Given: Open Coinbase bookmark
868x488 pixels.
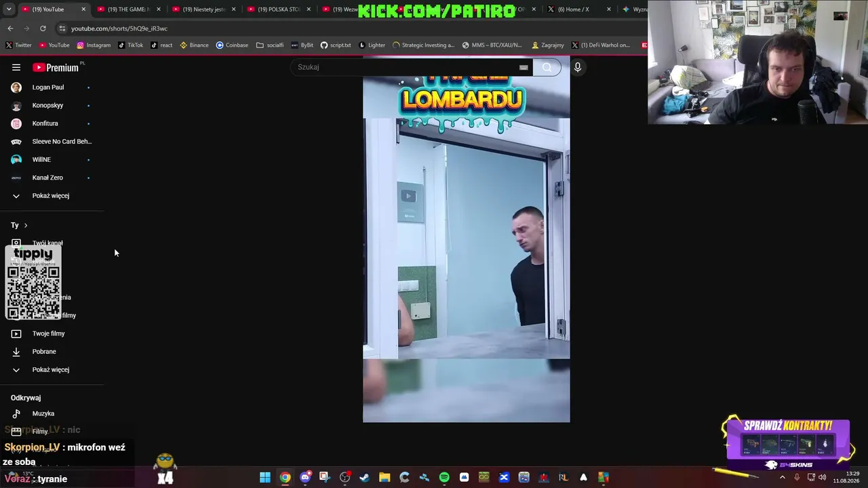Looking at the screenshot, I should point(232,45).
